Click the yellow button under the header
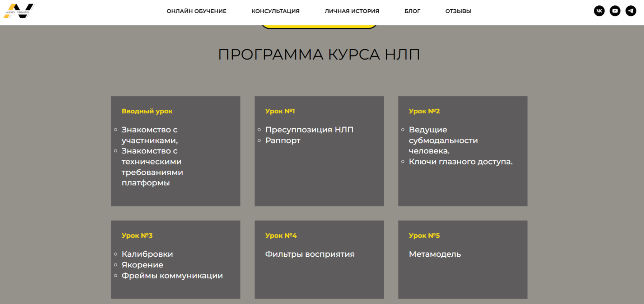 click(x=319, y=26)
